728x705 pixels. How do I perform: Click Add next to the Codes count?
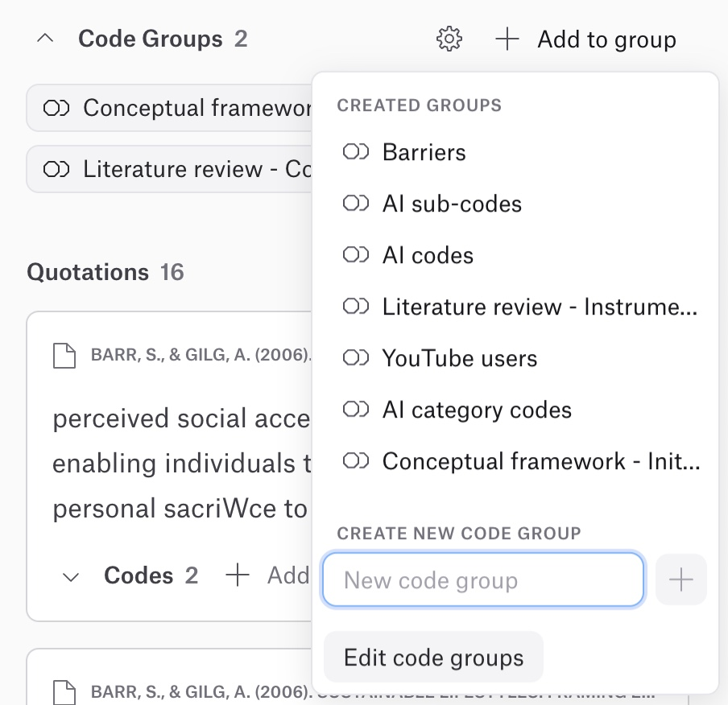(266, 575)
